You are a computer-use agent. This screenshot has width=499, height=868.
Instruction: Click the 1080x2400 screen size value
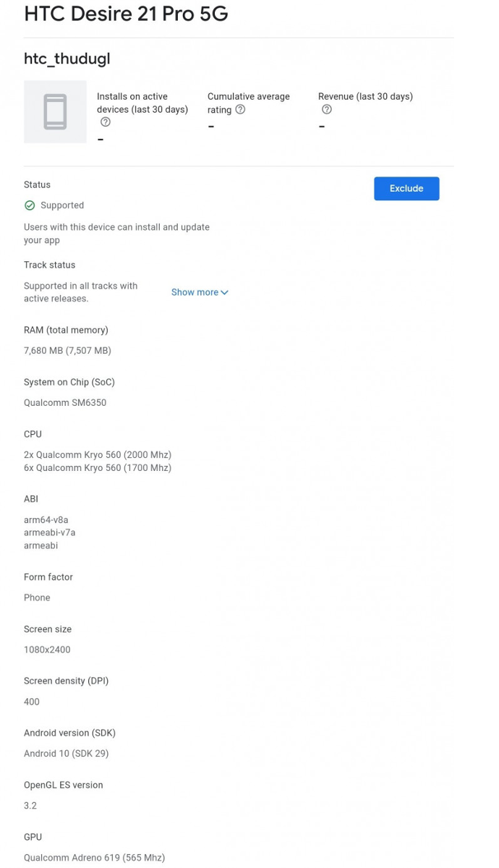47,650
